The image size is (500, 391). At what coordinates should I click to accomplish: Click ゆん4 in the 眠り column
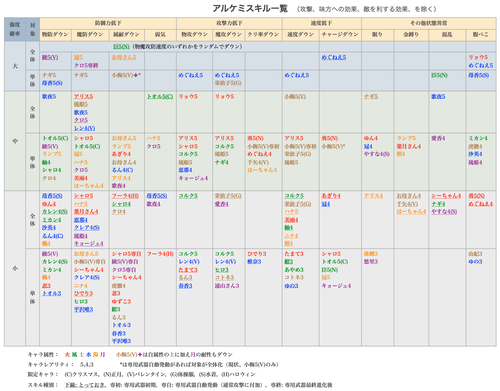click(x=371, y=138)
